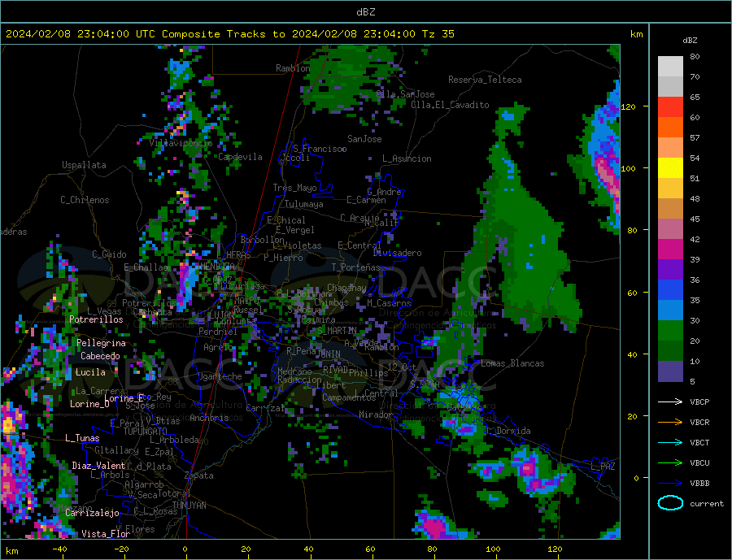The height and width of the screenshot is (560, 732).
Task: Click the 'Clla.El_Cavadito' place label
Action: coord(450,105)
